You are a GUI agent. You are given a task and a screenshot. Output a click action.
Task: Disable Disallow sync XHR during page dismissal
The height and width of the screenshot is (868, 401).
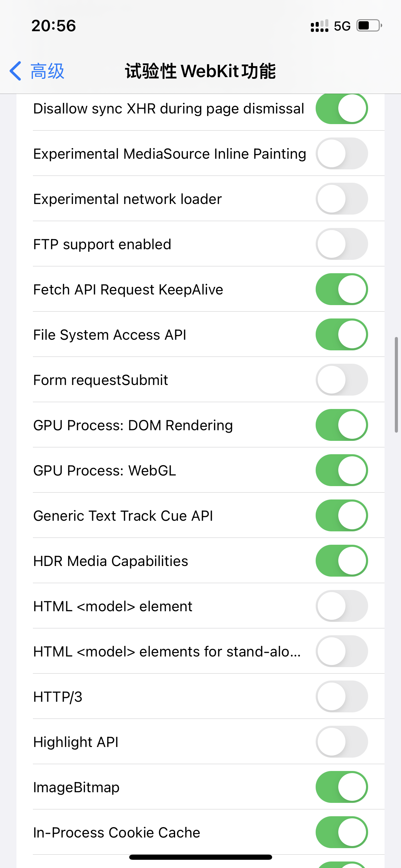[341, 108]
